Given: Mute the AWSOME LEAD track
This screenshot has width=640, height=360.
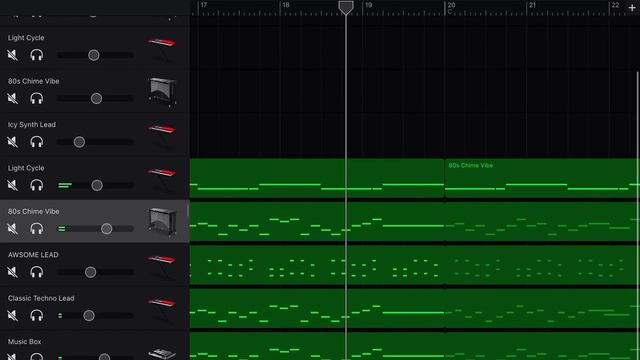Looking at the screenshot, I should [x=13, y=272].
